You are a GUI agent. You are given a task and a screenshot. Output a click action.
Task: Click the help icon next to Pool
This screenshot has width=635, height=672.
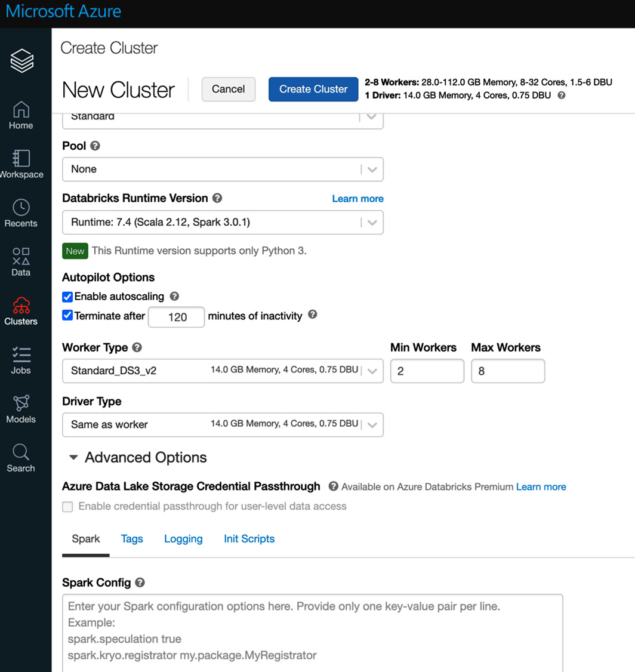click(x=95, y=146)
